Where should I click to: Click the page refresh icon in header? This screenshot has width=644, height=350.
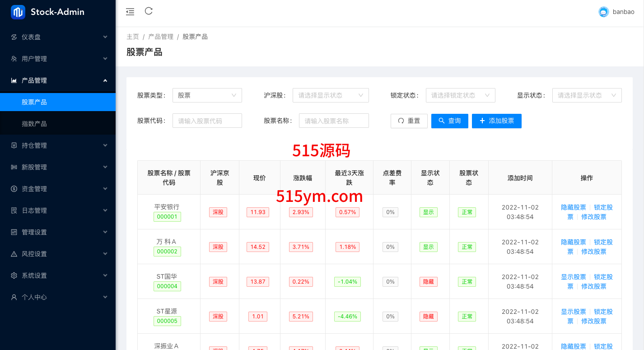coord(149,11)
